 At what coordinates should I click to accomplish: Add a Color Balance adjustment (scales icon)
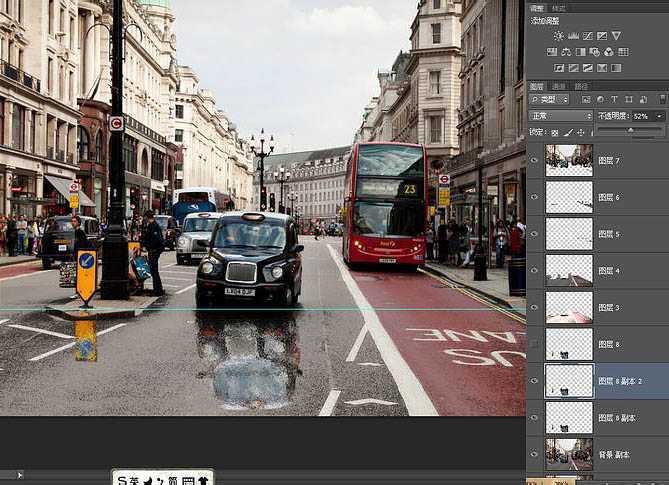coord(566,52)
